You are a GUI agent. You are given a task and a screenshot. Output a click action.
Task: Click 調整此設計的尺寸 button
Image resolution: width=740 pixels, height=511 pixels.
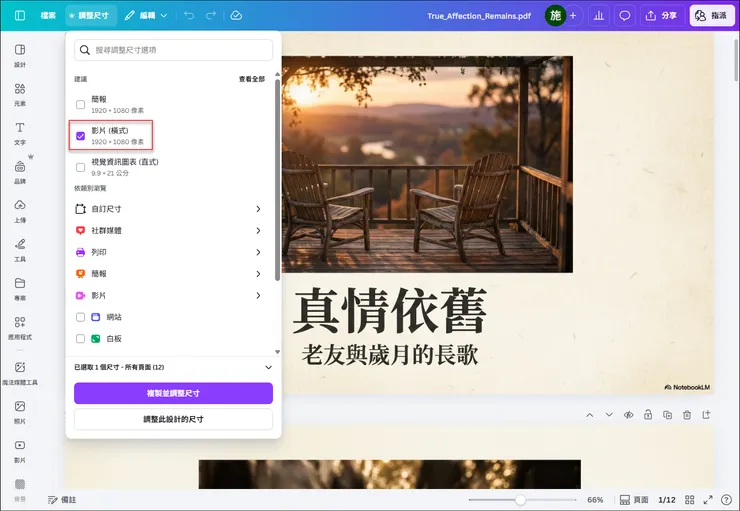pos(173,419)
